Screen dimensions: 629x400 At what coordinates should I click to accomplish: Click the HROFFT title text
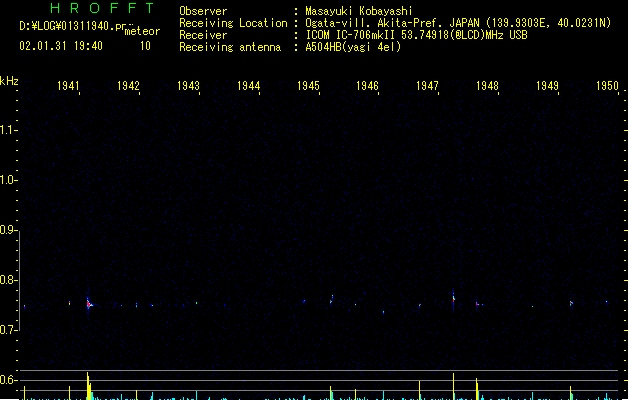(102, 8)
